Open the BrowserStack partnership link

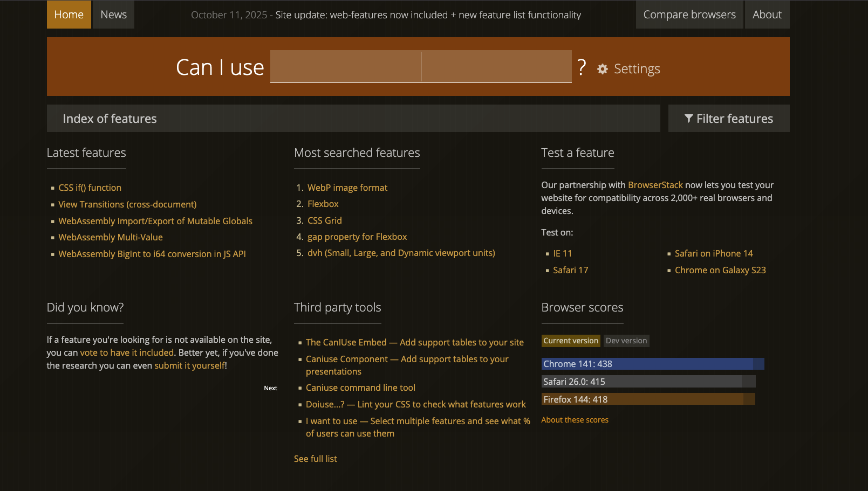[655, 185]
